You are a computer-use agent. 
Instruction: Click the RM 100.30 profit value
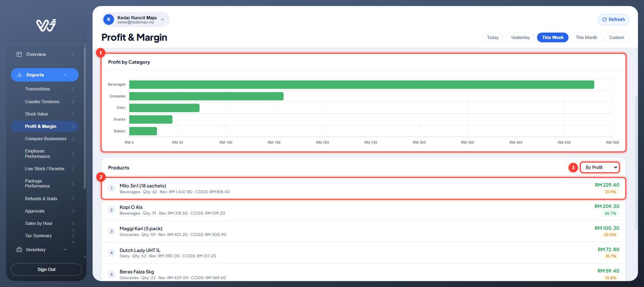coord(607,228)
